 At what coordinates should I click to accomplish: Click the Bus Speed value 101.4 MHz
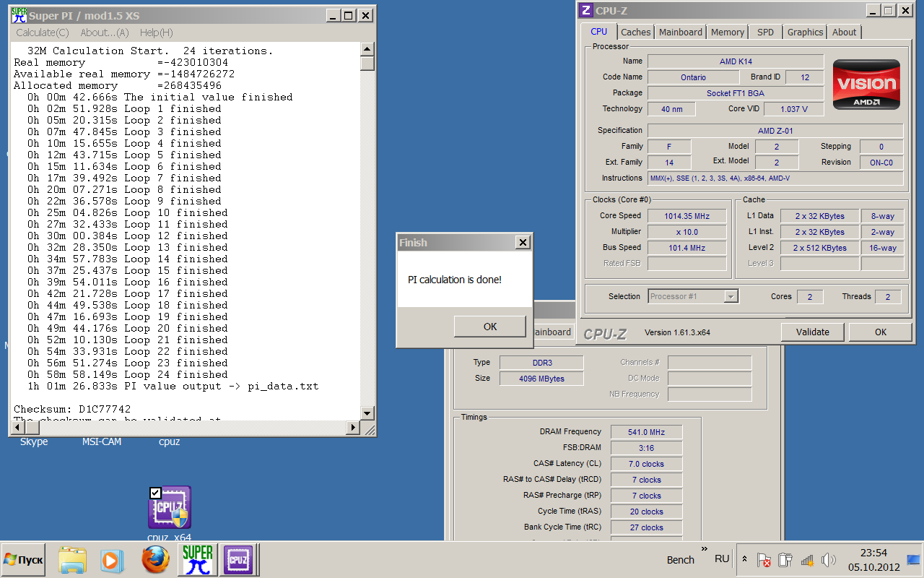point(689,248)
